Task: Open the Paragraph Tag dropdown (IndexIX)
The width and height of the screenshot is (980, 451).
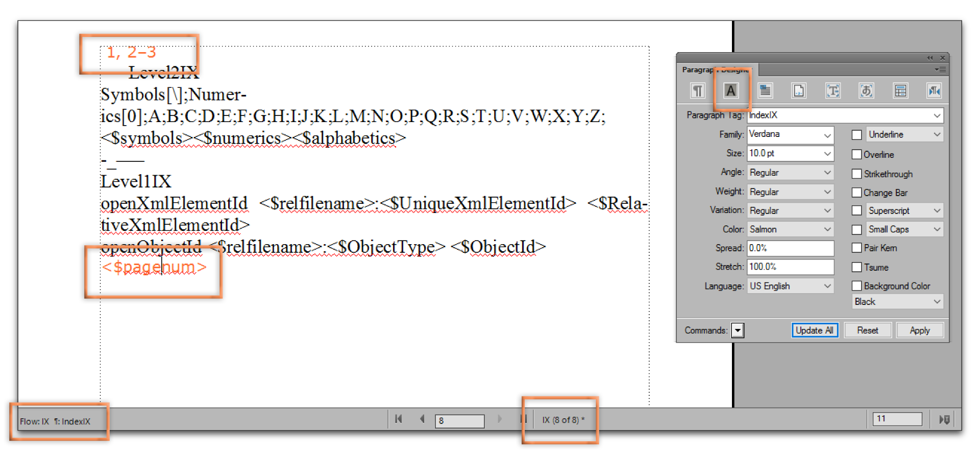Action: click(x=845, y=115)
